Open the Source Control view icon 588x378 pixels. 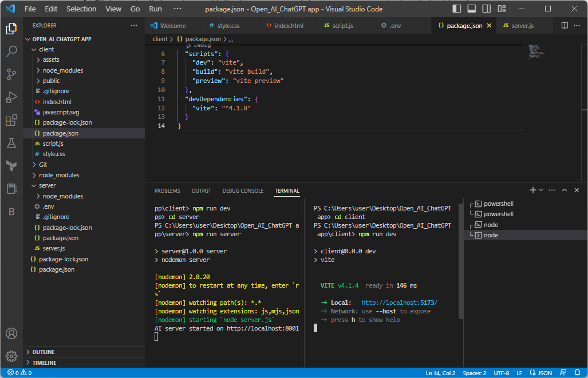pos(11,74)
